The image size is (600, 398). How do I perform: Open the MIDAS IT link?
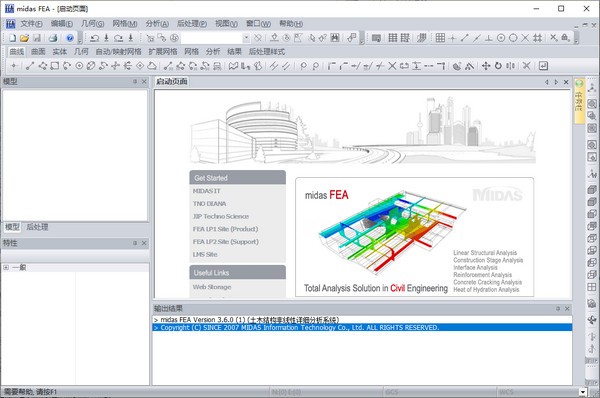click(x=207, y=191)
